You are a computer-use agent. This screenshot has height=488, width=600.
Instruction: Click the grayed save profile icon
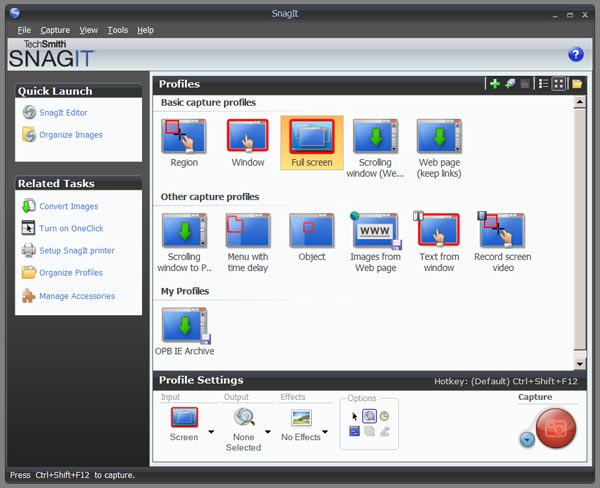525,84
